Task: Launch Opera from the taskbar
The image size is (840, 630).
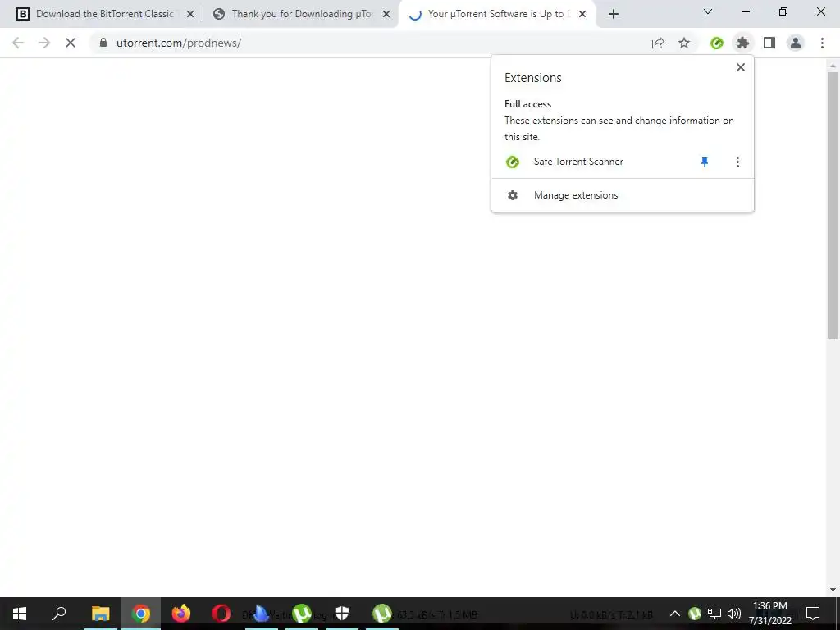Action: pyautogui.click(x=221, y=614)
